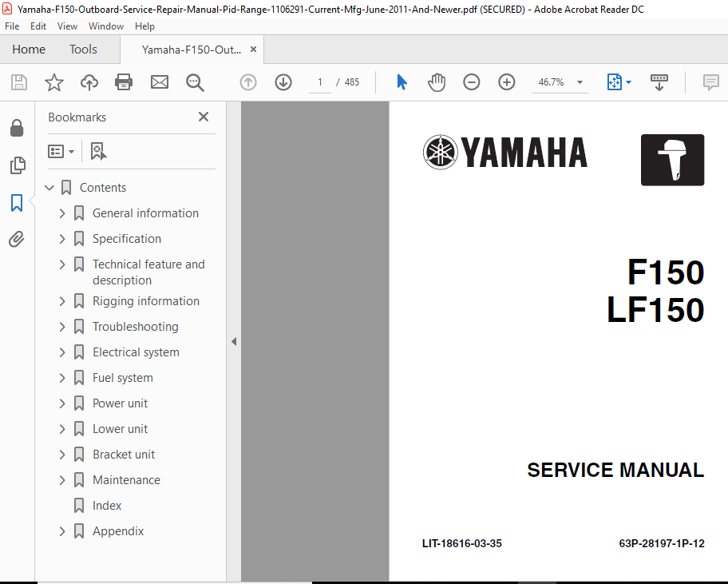Select the Yamaha-F150-Out... document tab
The height and width of the screenshot is (584, 728).
coord(192,50)
